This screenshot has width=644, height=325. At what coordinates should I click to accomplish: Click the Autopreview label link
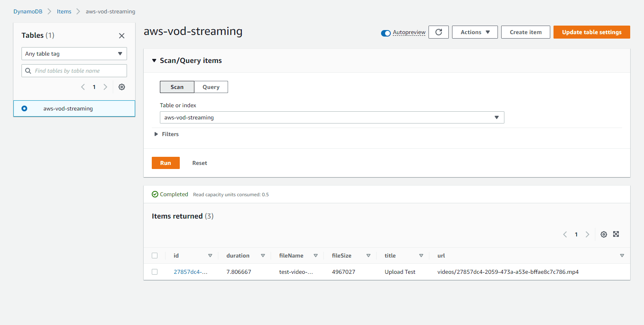409,32
